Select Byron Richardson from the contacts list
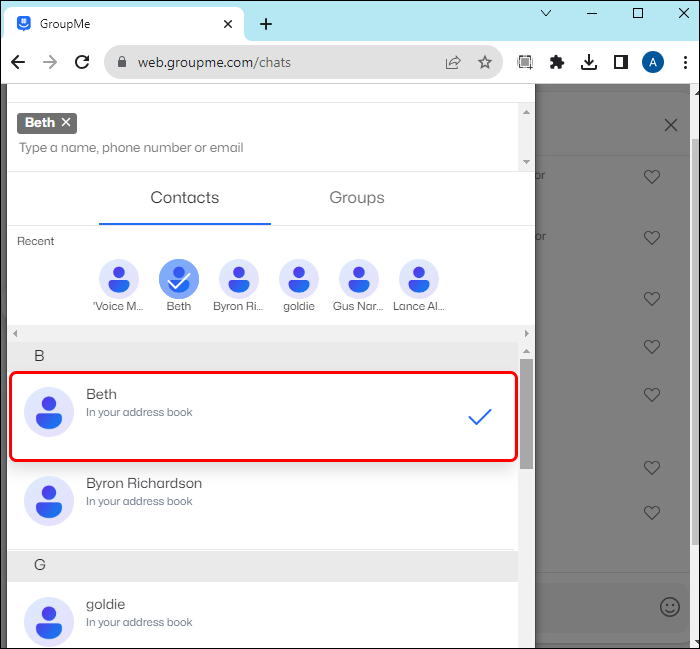 [262, 501]
